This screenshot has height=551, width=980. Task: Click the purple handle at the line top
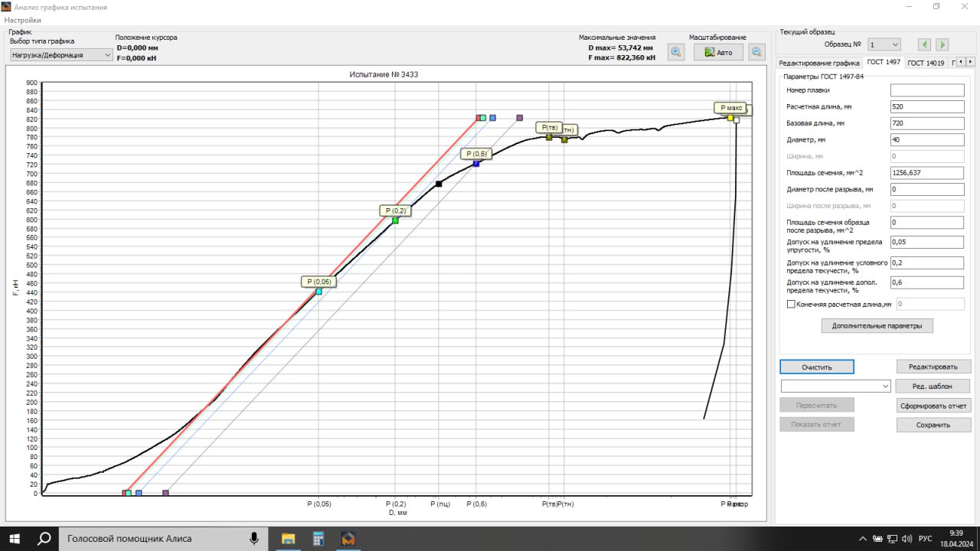point(519,118)
